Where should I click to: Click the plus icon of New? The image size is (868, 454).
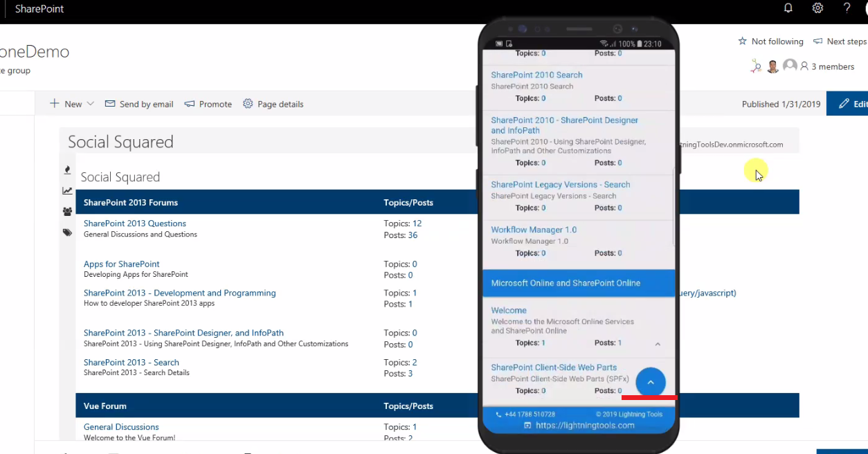tap(55, 104)
